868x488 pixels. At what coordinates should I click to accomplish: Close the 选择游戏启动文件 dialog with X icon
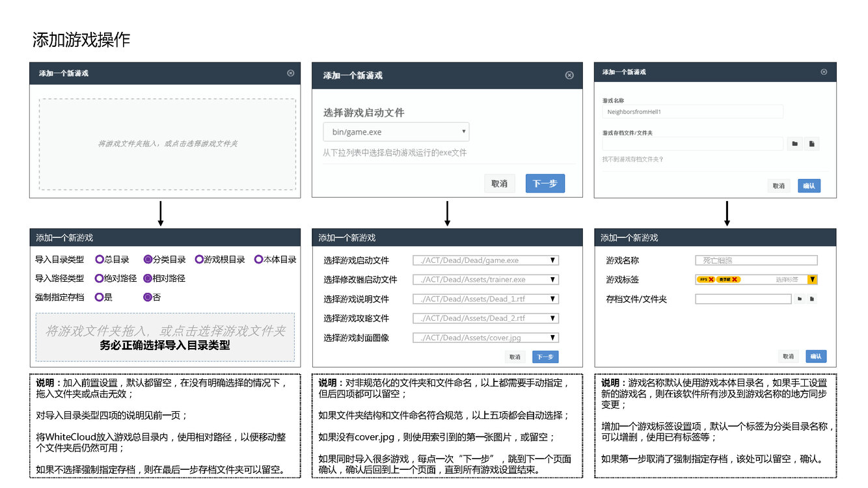pos(569,75)
